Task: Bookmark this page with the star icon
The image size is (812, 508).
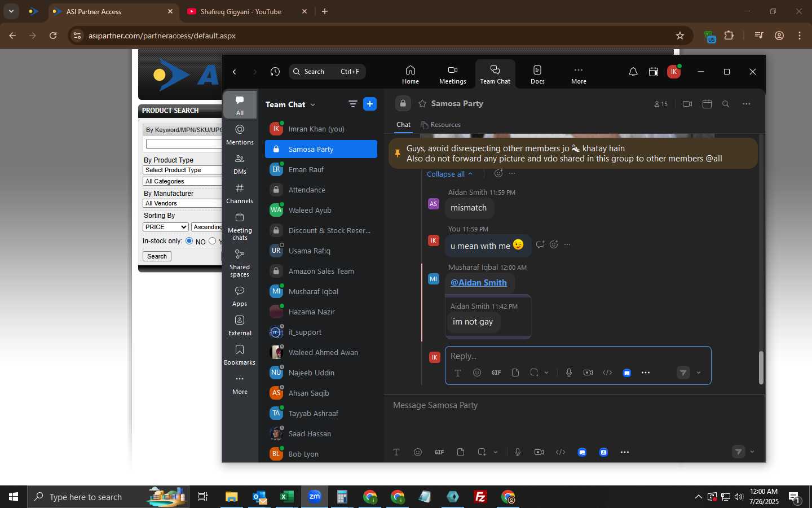Action: coord(680,36)
